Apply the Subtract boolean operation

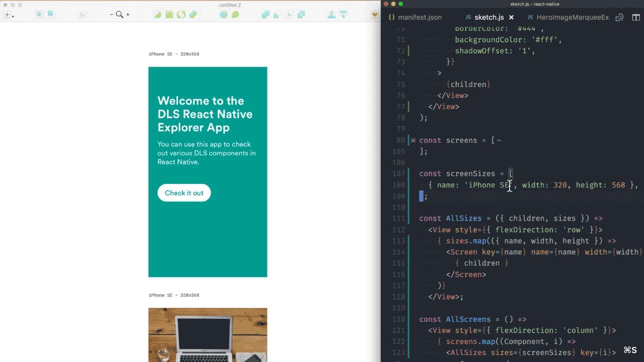coord(277,15)
